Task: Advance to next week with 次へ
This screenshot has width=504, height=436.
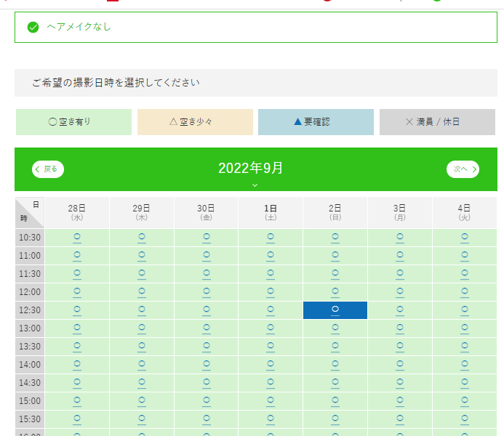Action: [463, 169]
